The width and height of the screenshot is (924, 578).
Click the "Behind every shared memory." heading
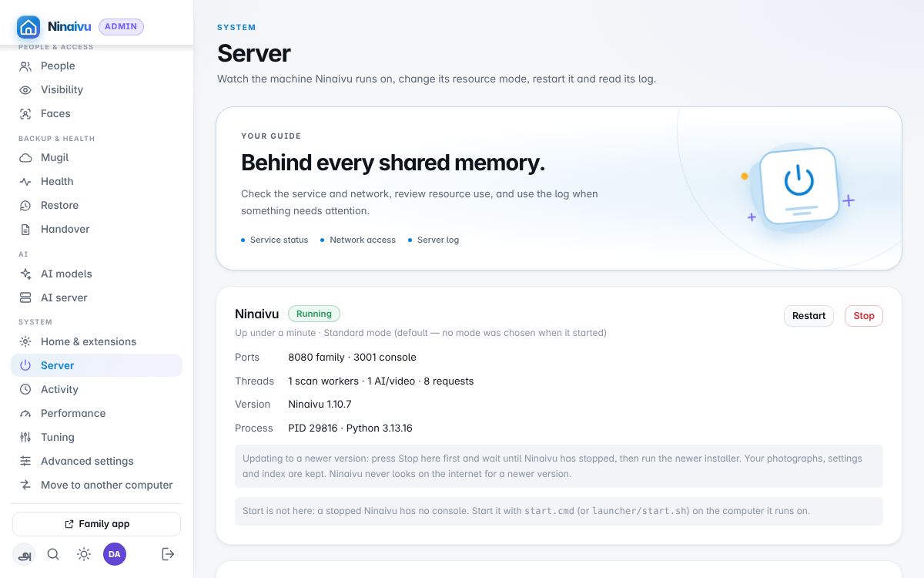coord(393,163)
